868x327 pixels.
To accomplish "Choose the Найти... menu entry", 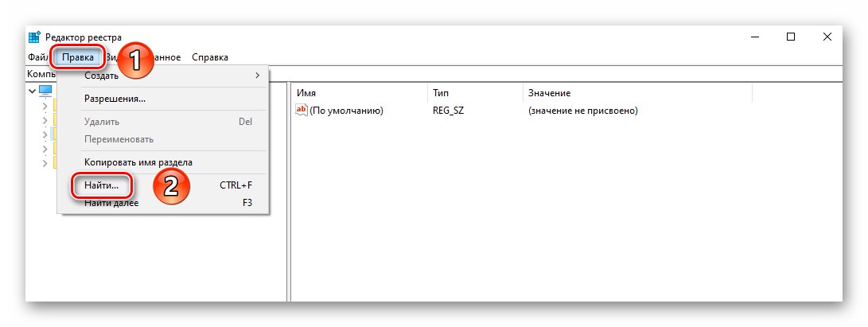I will pyautogui.click(x=163, y=185).
